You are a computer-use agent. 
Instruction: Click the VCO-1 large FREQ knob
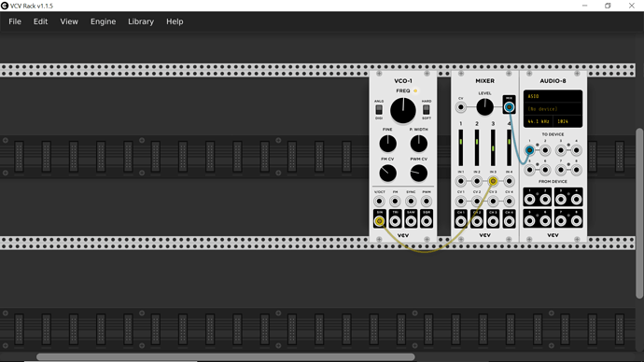[403, 110]
